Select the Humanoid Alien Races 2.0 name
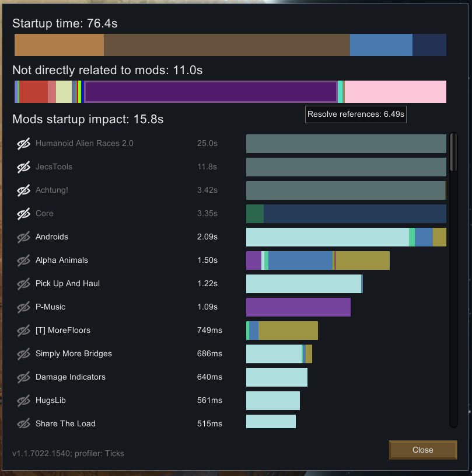472x476 pixels. 85,143
